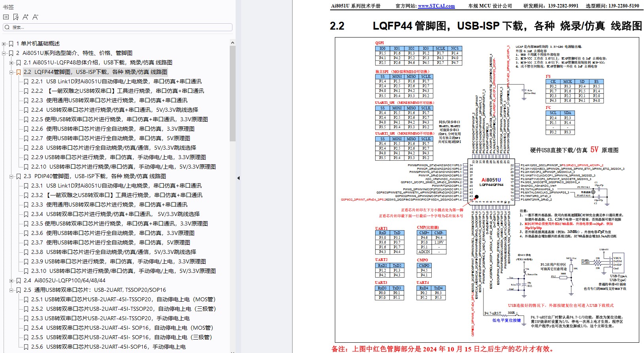Go to bookmark '2.3.2 【一箭双雕之USB转双串口】'
The image size is (644, 353).
tap(117, 195)
